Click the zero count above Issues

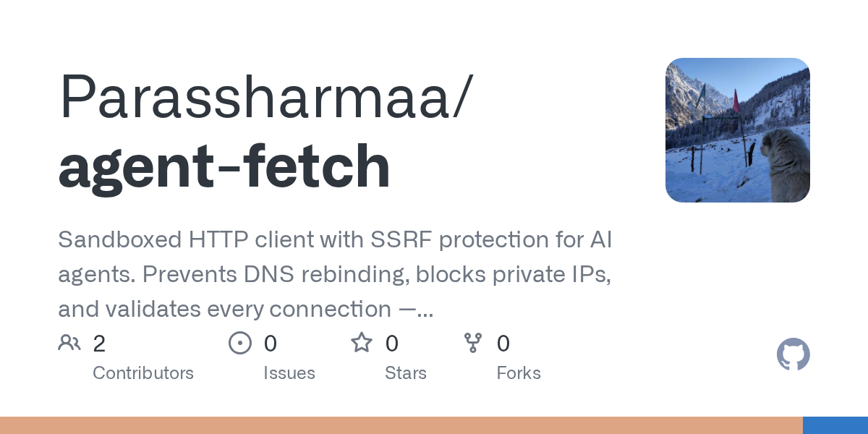click(x=271, y=344)
